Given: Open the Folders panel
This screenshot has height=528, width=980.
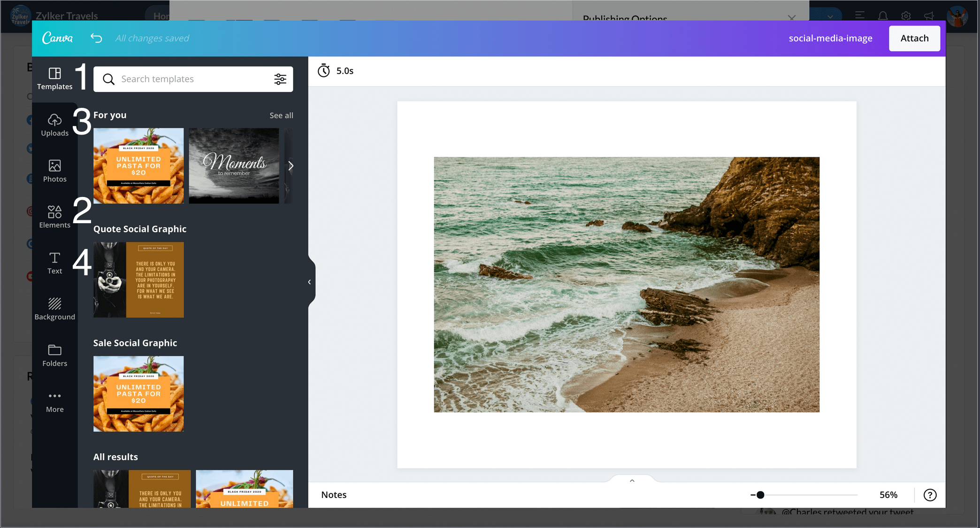Looking at the screenshot, I should 54,355.
